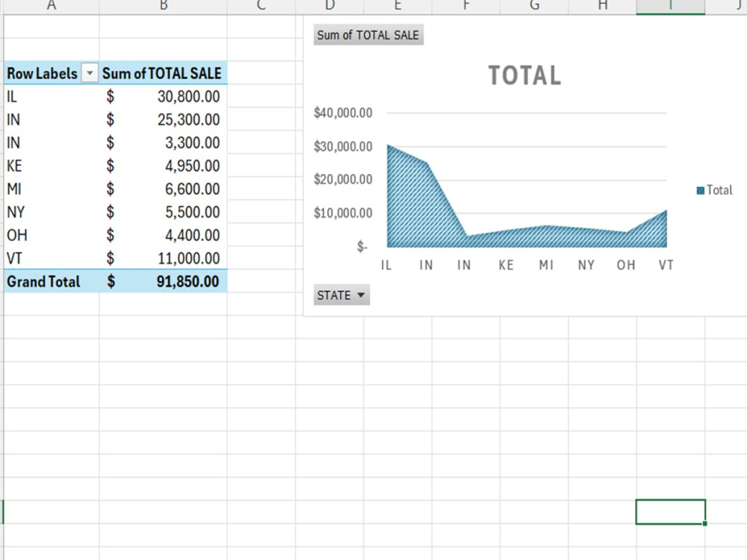Screen dimensions: 747x560
Task: Select the NY row label cell
Action: tap(52, 212)
